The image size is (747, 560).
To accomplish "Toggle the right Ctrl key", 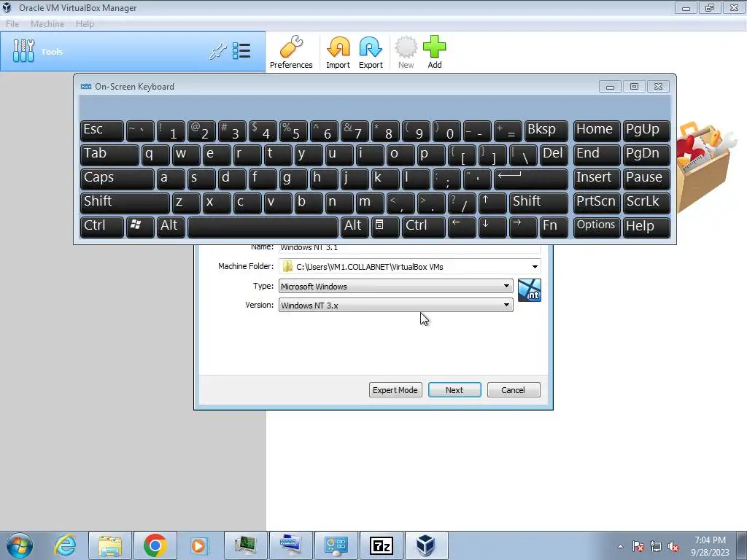I will (423, 227).
